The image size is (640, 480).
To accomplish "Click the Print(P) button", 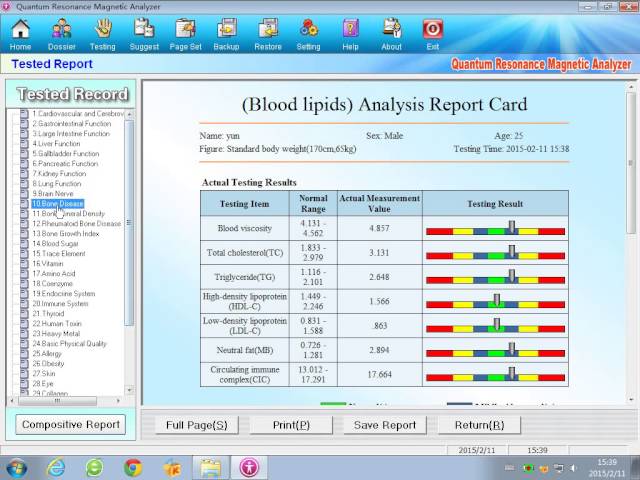I will pos(291,425).
